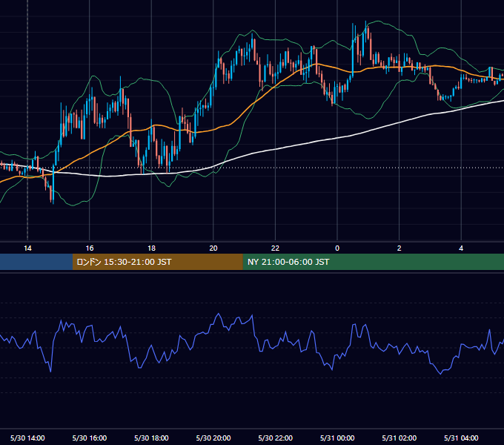Click the 5/30 20:00 date label
Screen dimensions: 504x445
[213, 438]
